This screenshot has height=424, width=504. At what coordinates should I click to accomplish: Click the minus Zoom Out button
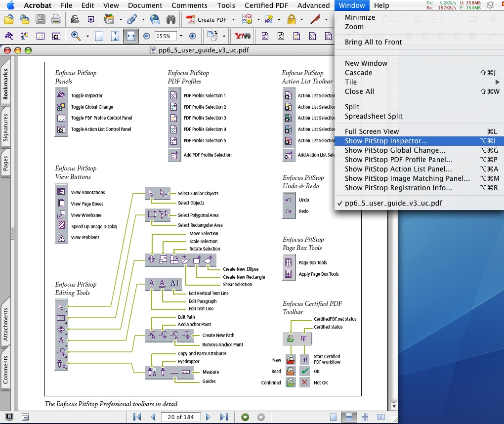147,36
